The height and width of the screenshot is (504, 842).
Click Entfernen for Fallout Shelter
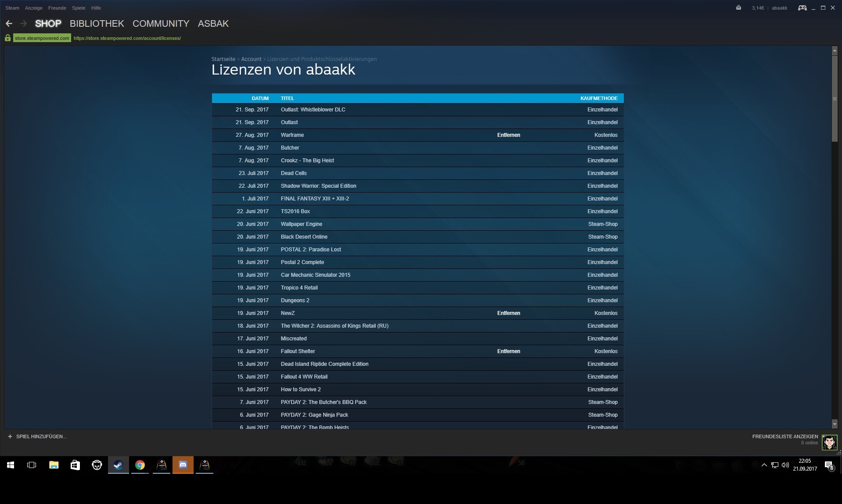pyautogui.click(x=509, y=351)
